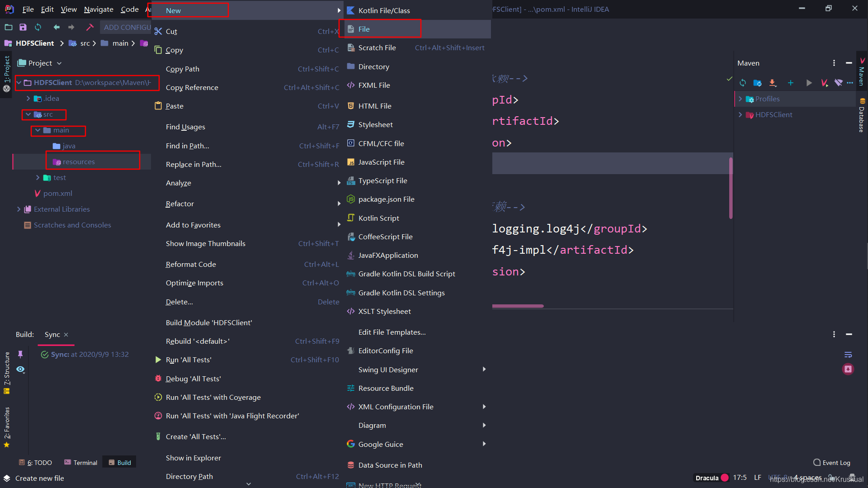Screen dimensions: 868x488
Task: Select Scratches and Consoles item
Action: pos(67,225)
